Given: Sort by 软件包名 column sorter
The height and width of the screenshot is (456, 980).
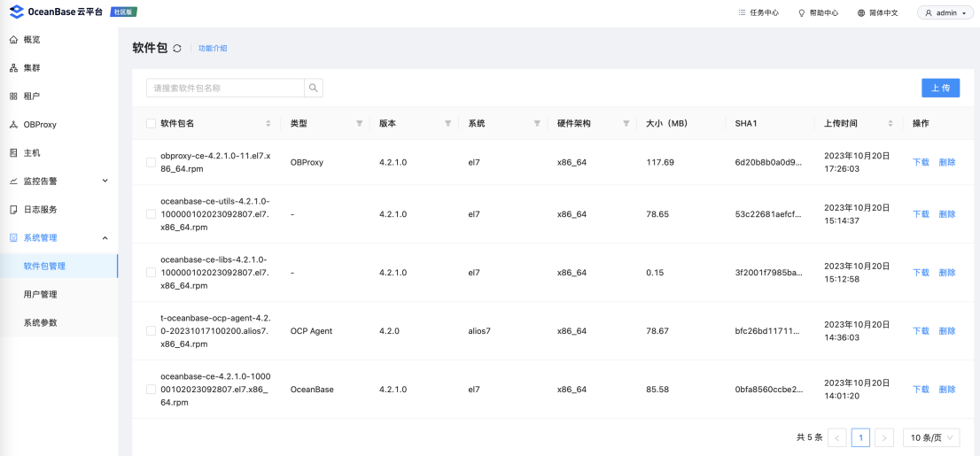Looking at the screenshot, I should (x=268, y=124).
